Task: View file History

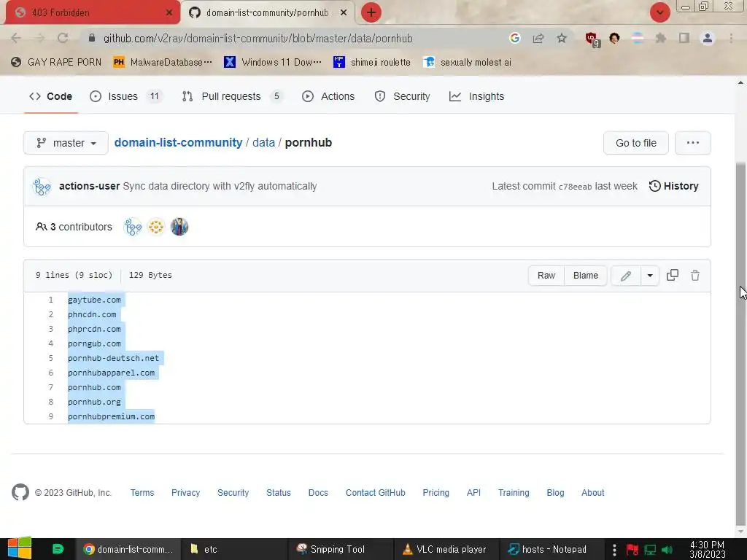Action: pyautogui.click(x=673, y=186)
